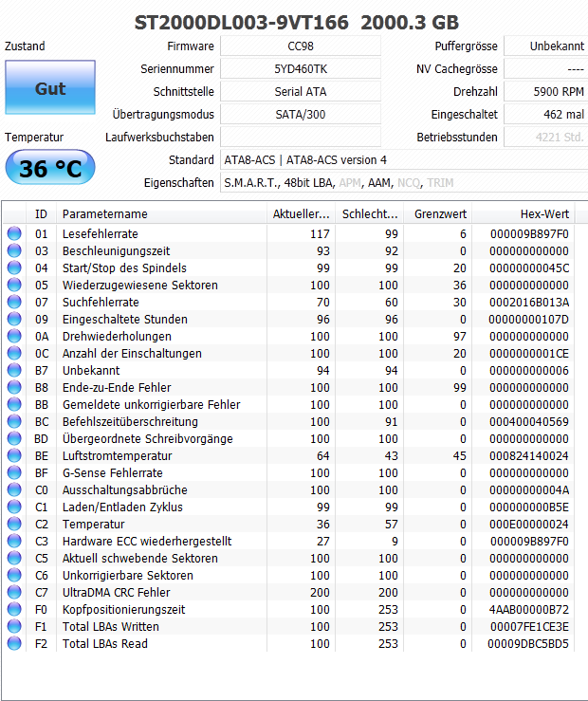588x701 pixels.
Task: Click hex value 000400040569 in Befehlszeitüberschreitung row
Action: point(529,421)
